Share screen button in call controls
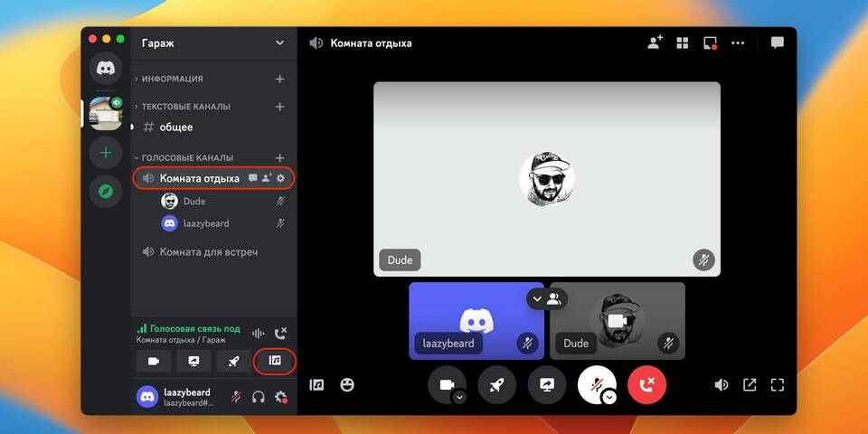Screen dimensions: 868x434 (547, 385)
